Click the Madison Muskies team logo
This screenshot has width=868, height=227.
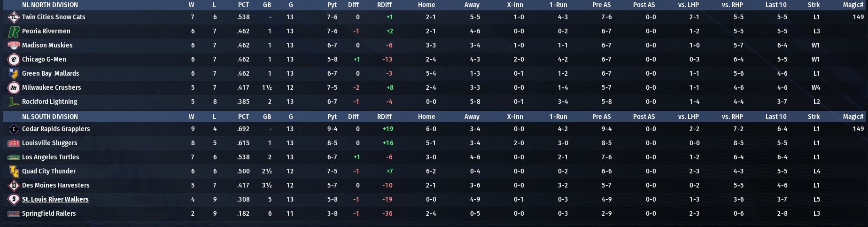[14, 46]
